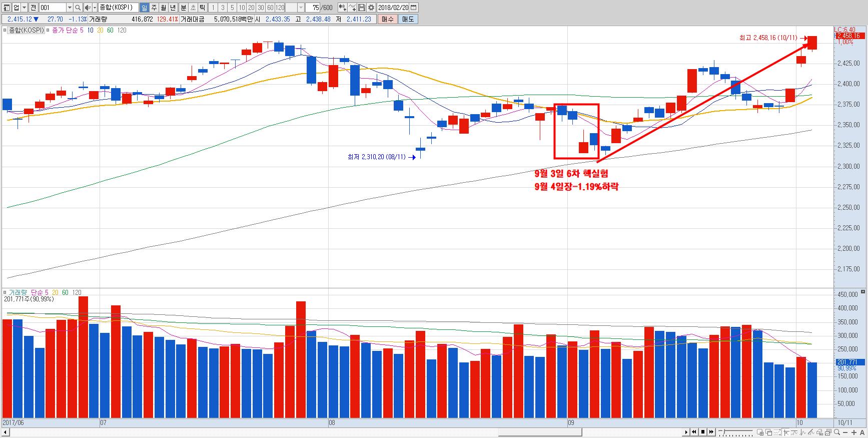Zoom out with the minus icon
Screen dimensions: 868x438
pyautogui.click(x=845, y=432)
